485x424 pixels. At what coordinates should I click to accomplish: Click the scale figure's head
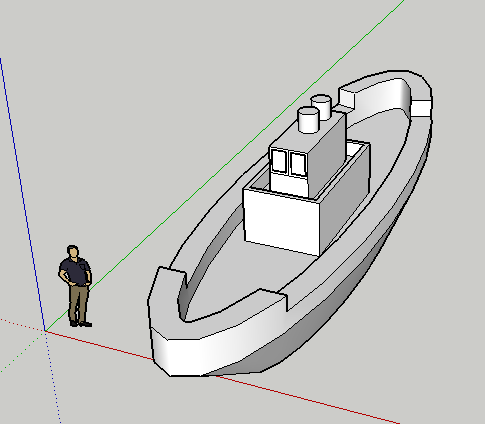click(x=73, y=251)
